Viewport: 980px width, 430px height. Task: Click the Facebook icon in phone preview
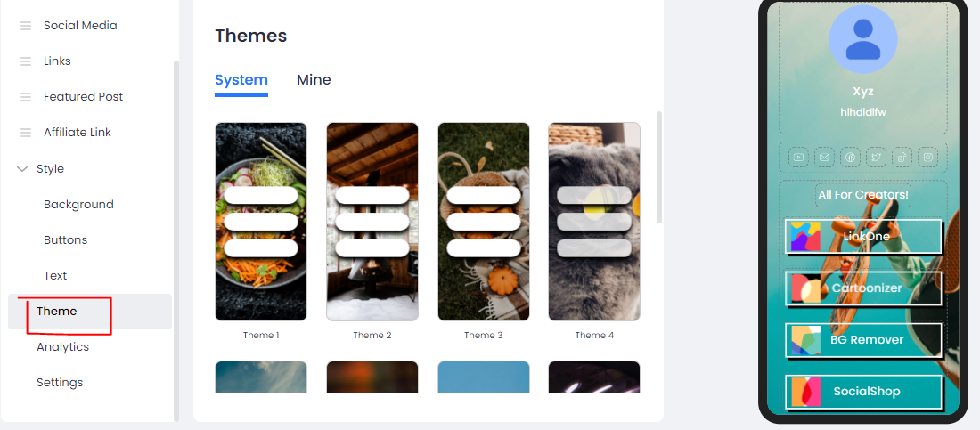850,158
